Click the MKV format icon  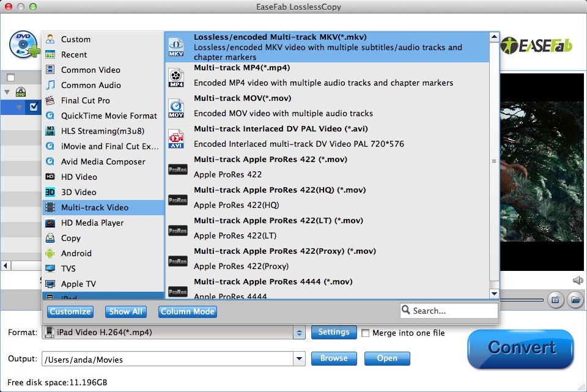[x=176, y=47]
